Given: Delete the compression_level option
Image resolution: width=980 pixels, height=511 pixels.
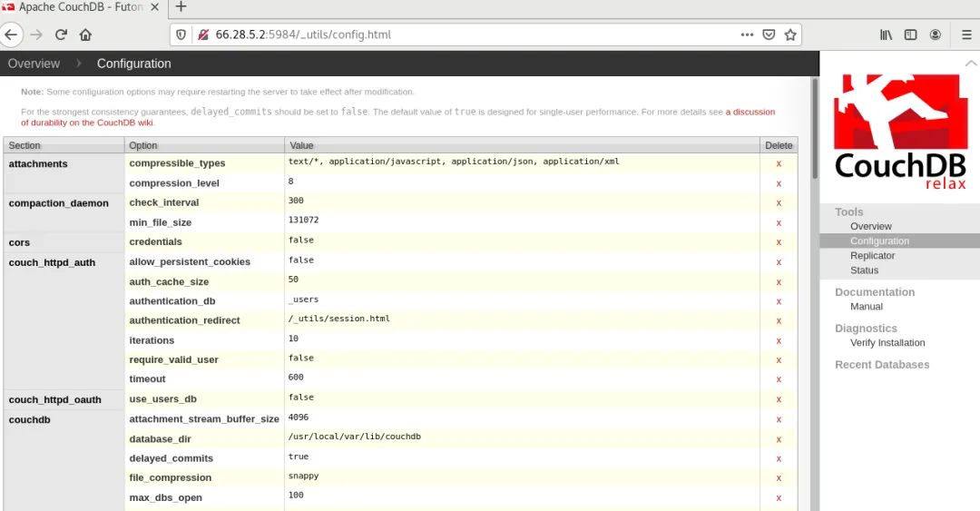Looking at the screenshot, I should (779, 184).
